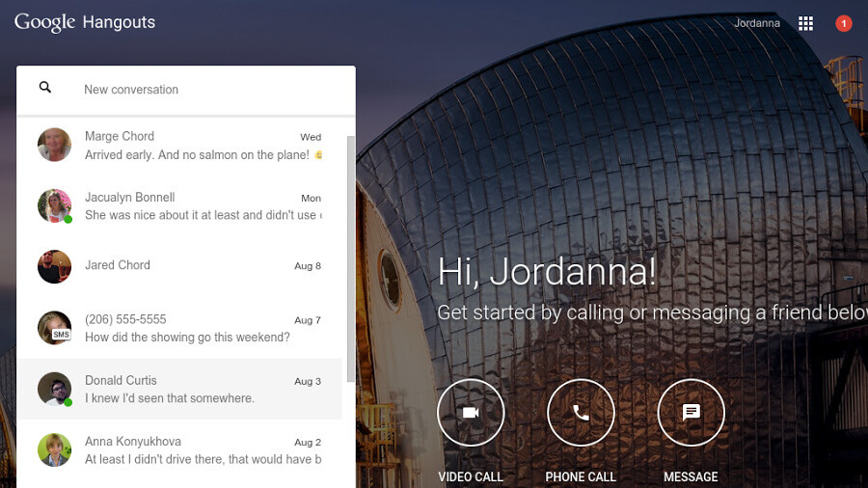
Task: Open Jared Chord conversation
Action: (193, 266)
